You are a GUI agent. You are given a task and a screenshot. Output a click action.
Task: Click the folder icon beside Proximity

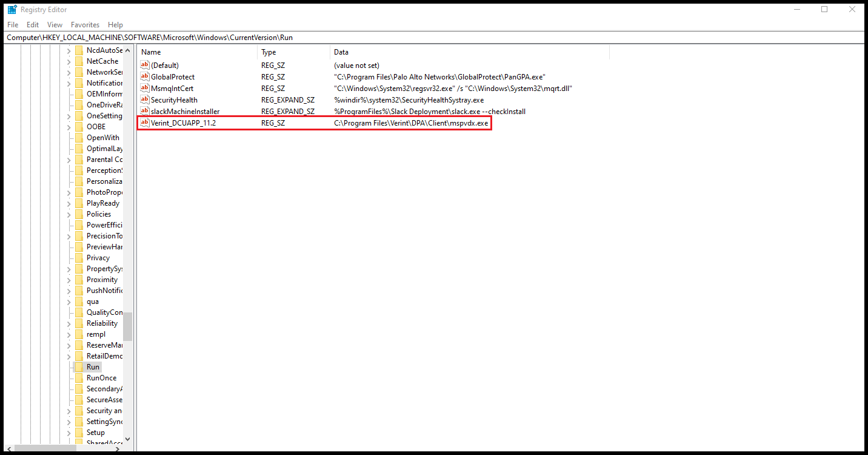[x=79, y=280]
